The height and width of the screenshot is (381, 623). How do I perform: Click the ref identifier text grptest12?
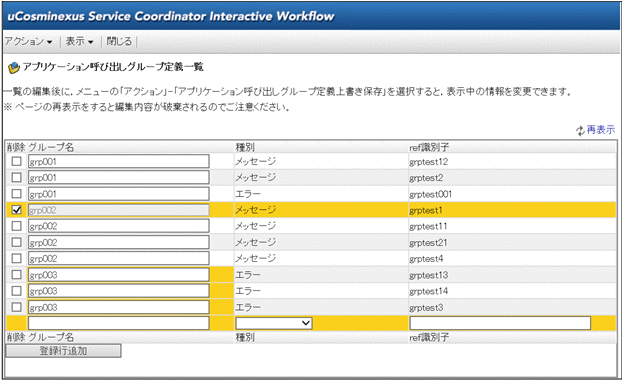(x=428, y=162)
